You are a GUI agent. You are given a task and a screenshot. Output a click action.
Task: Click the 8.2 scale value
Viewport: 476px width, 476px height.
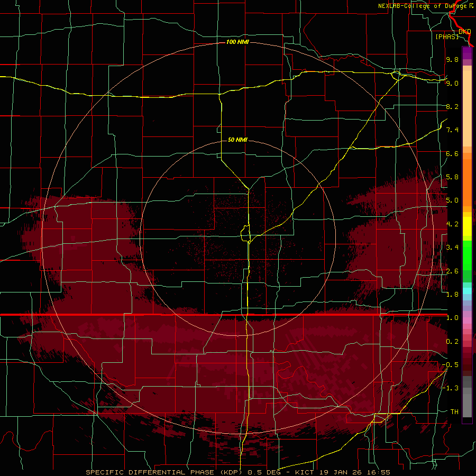coord(452,106)
